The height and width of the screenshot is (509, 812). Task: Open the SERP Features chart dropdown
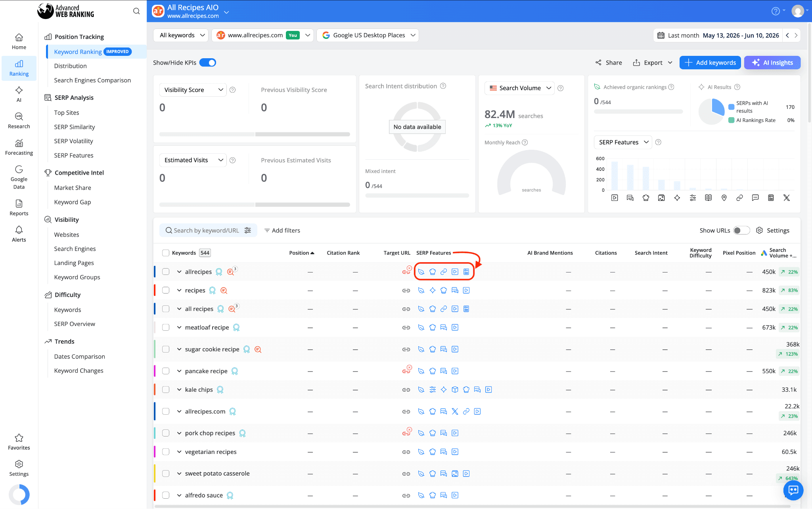tap(623, 142)
